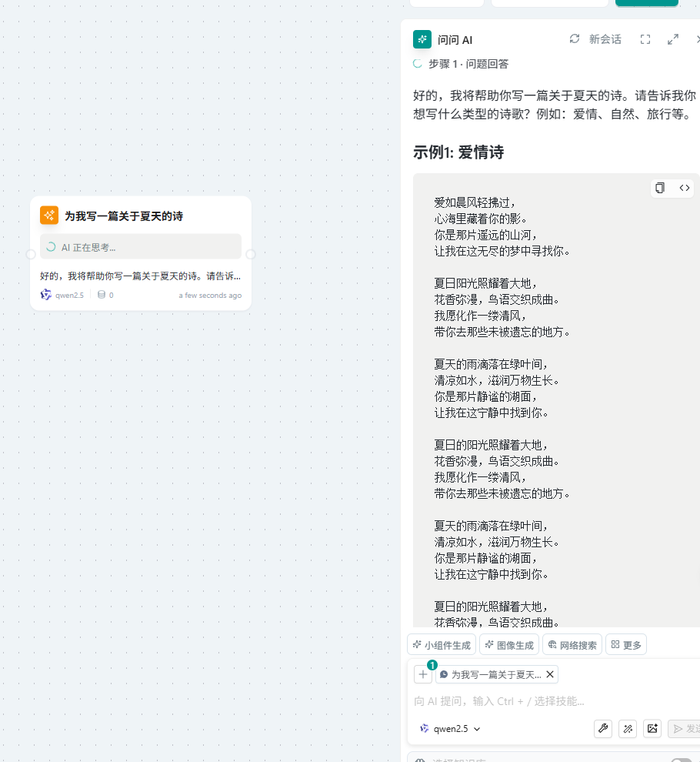The height and width of the screenshot is (762, 700).
Task: Click the left connector handle of the node
Action: tap(31, 254)
